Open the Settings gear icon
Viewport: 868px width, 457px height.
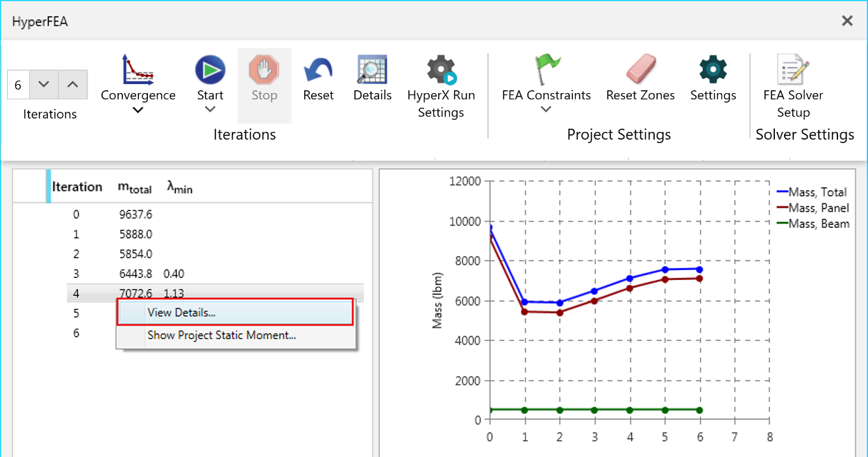713,69
